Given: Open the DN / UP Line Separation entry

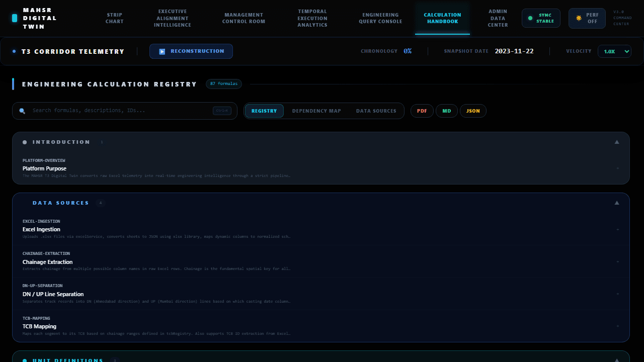Looking at the screenshot, I should 321,294.
